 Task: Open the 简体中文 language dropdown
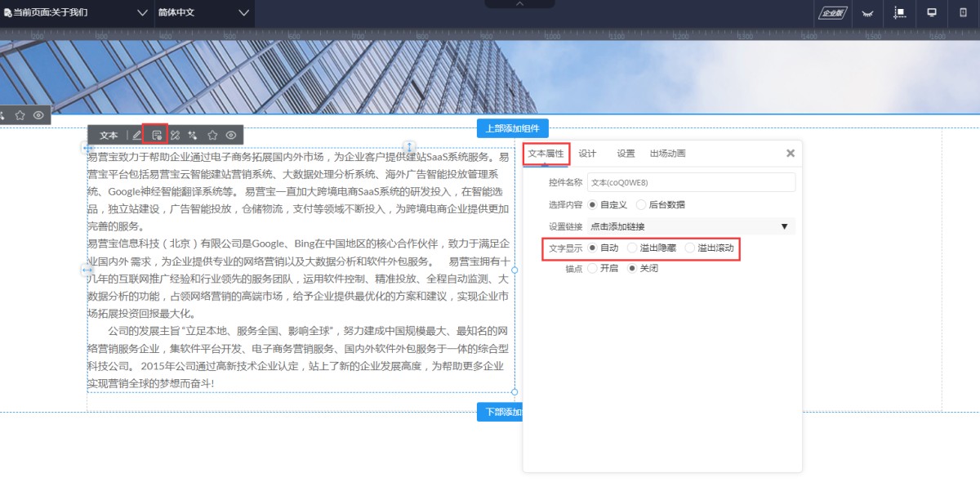click(x=203, y=13)
